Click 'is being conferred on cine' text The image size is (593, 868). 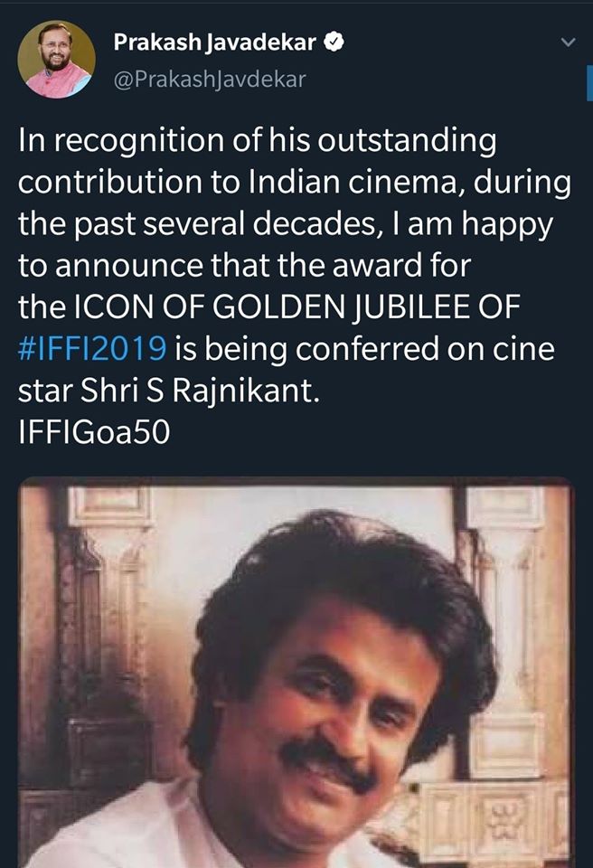(x=364, y=349)
